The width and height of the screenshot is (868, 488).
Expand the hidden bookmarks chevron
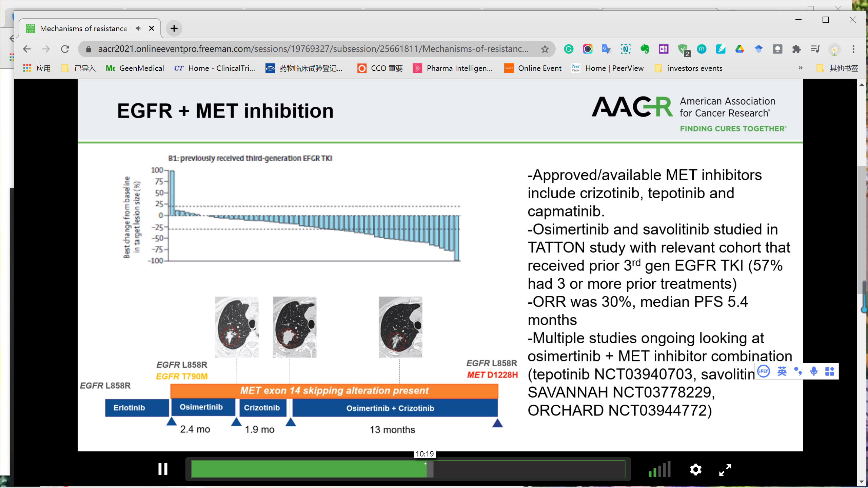[800, 68]
